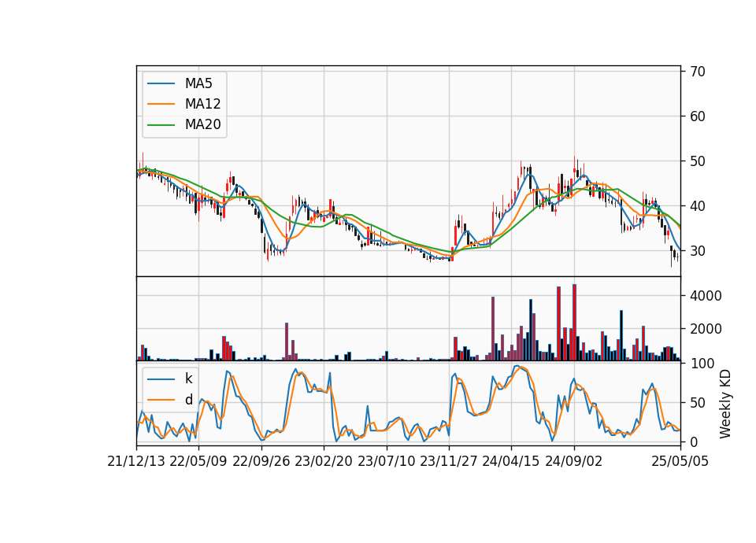Click the blue MA5 legend line sample

(161, 83)
